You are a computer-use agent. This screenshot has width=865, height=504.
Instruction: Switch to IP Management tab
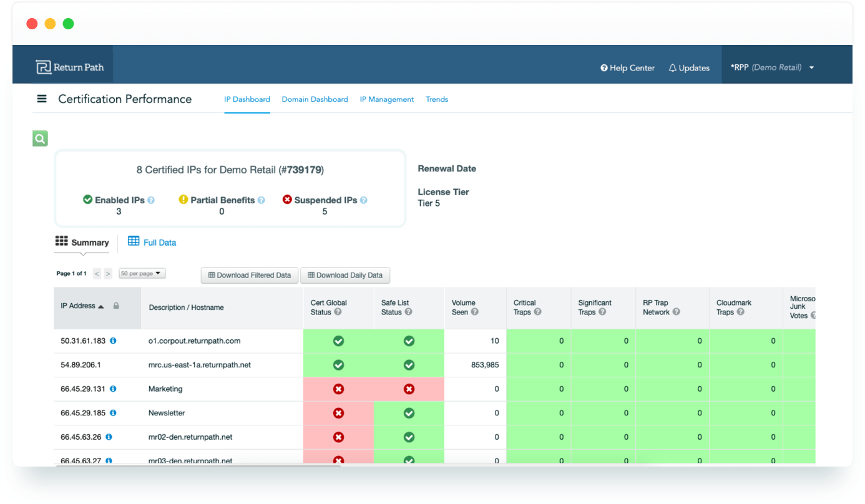[387, 99]
